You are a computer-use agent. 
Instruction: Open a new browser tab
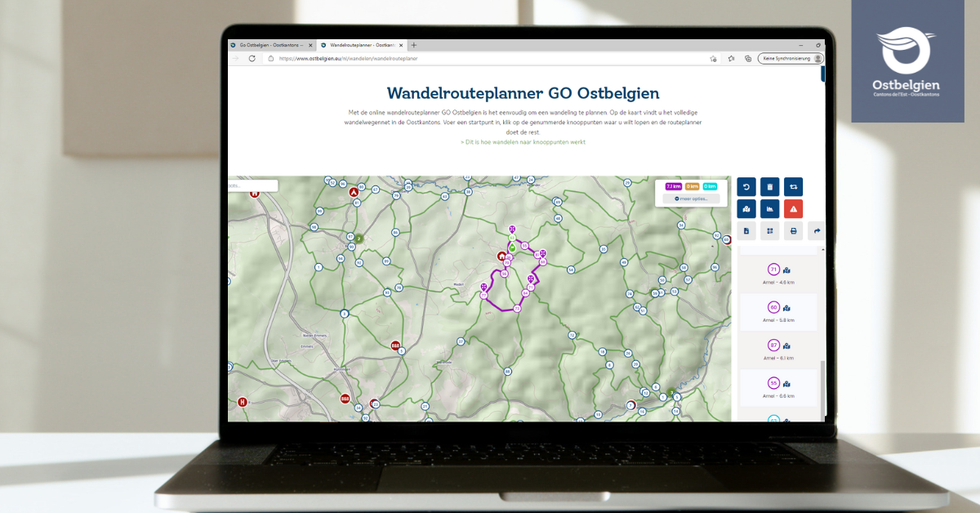click(x=414, y=45)
